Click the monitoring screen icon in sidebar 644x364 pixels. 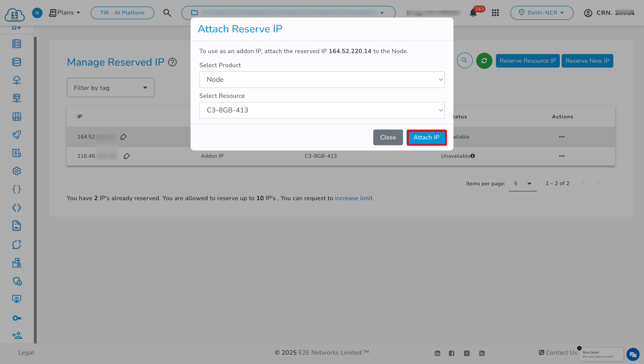16,299
